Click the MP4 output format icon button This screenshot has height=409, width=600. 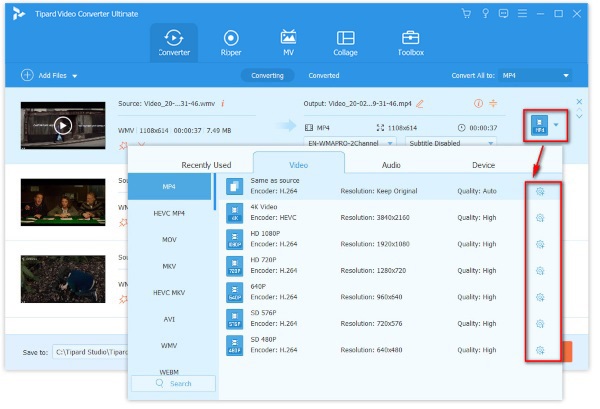[540, 126]
